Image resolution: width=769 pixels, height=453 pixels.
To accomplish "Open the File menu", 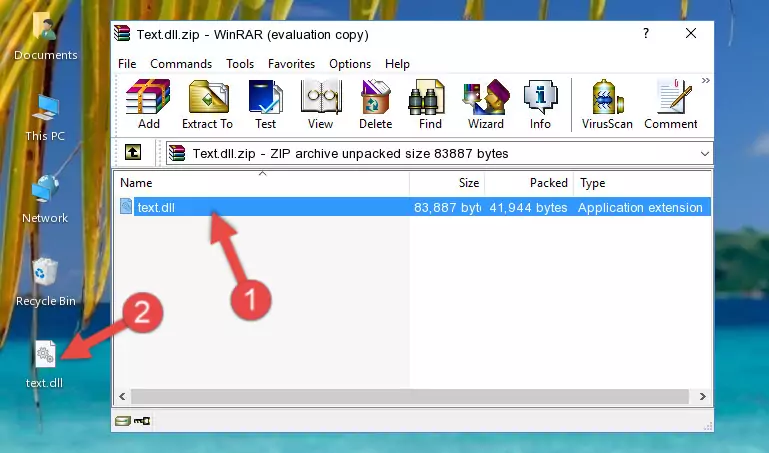I will point(127,64).
